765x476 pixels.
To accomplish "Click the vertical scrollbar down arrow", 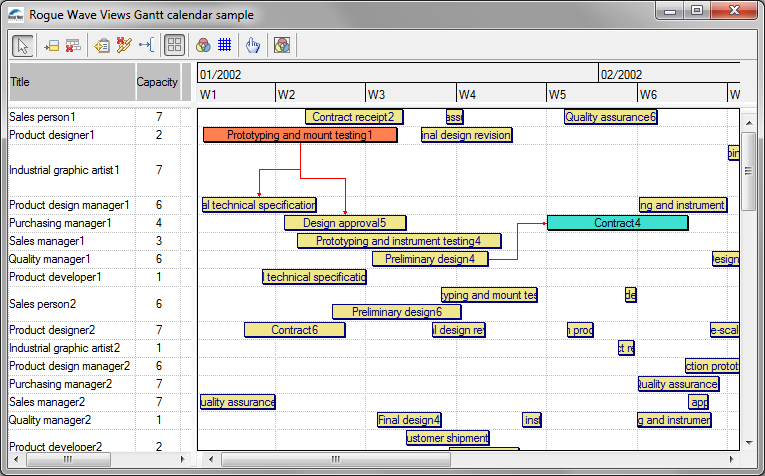I will point(748,441).
